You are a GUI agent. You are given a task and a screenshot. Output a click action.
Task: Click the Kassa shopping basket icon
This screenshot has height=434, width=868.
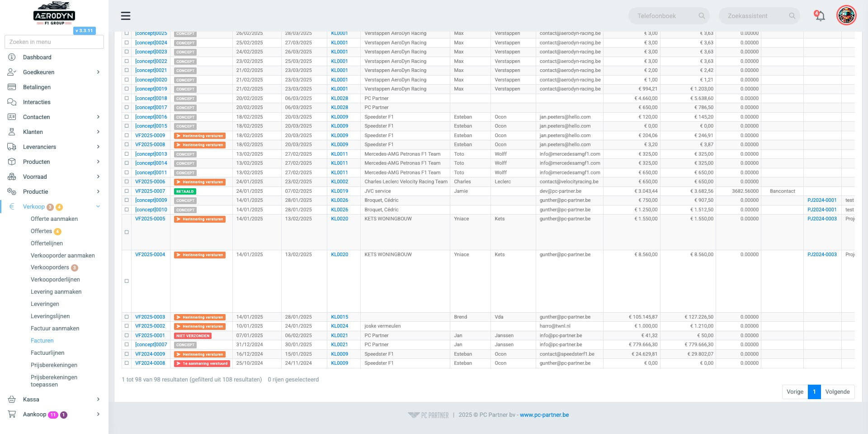(12, 400)
